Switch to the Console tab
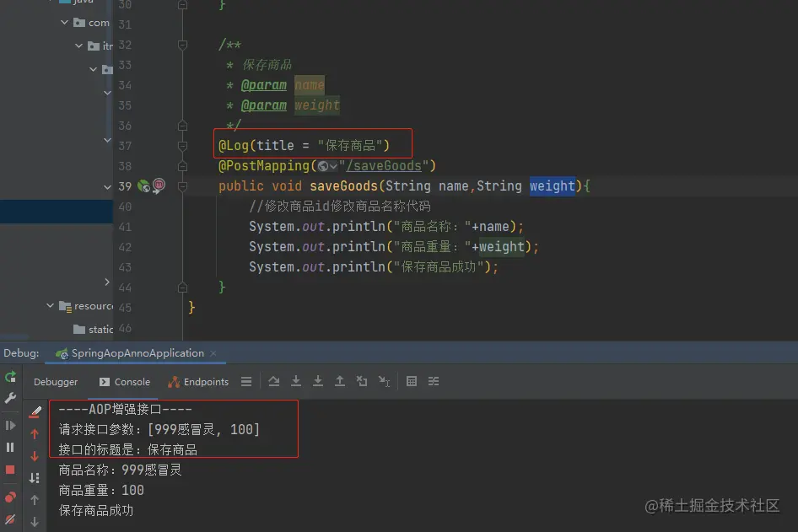This screenshot has width=798, height=532. (125, 382)
